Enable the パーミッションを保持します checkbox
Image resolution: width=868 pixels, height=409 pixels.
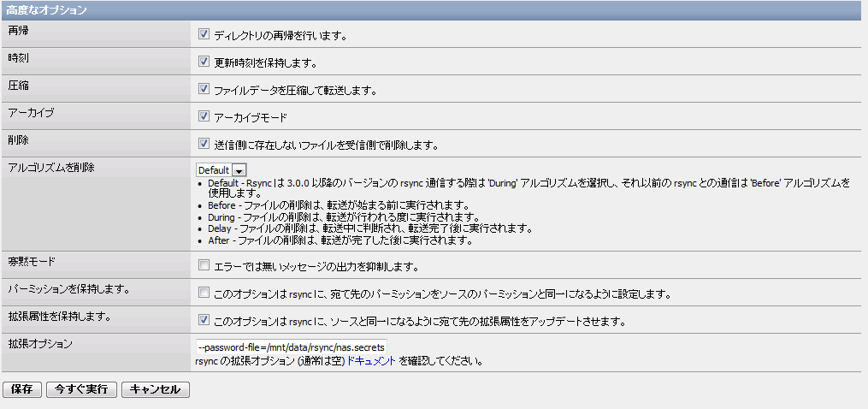(x=204, y=293)
